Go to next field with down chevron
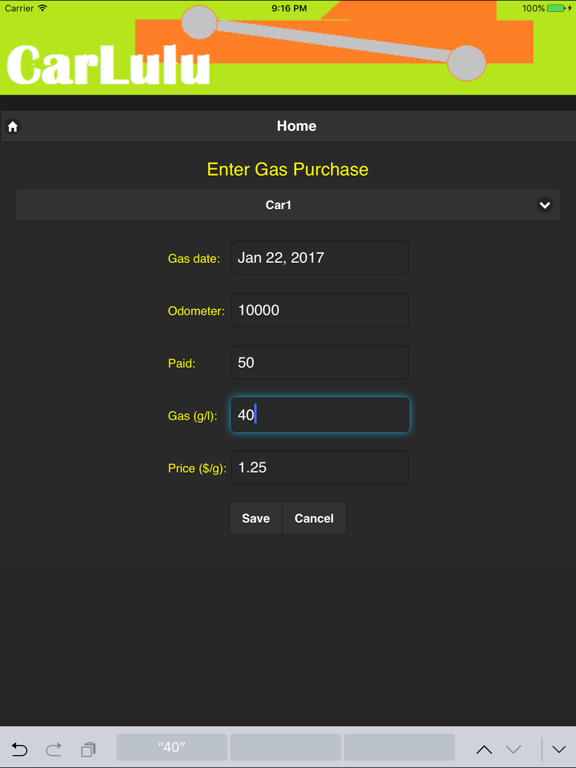576x768 pixels. (x=513, y=749)
